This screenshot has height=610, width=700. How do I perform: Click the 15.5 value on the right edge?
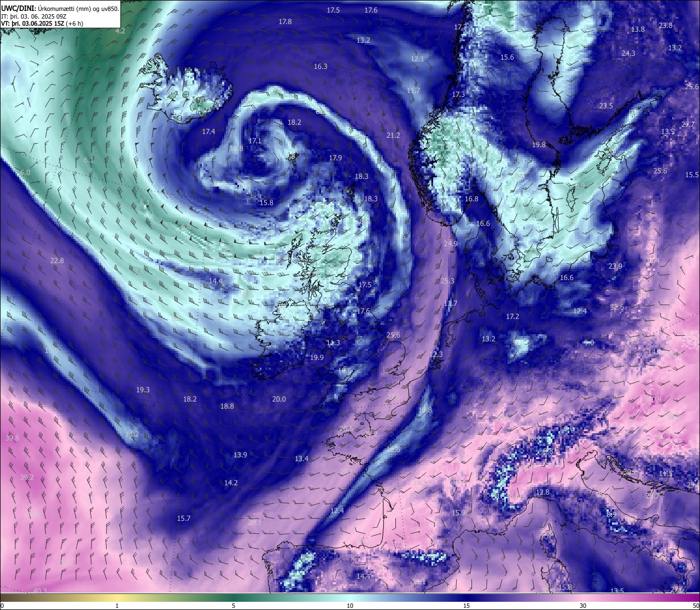point(692,175)
